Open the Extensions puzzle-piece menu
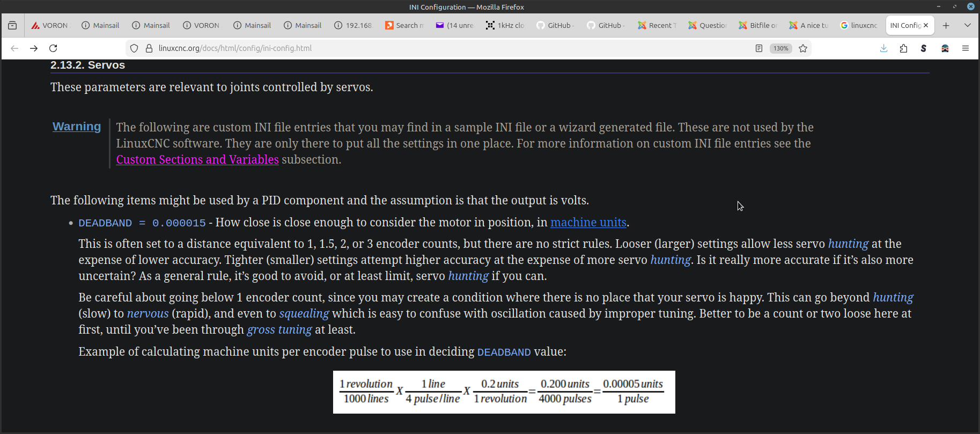 pos(904,48)
